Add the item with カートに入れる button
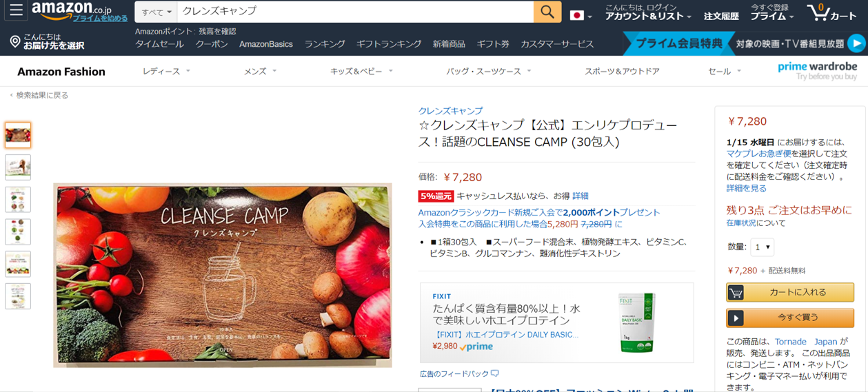 tap(789, 292)
